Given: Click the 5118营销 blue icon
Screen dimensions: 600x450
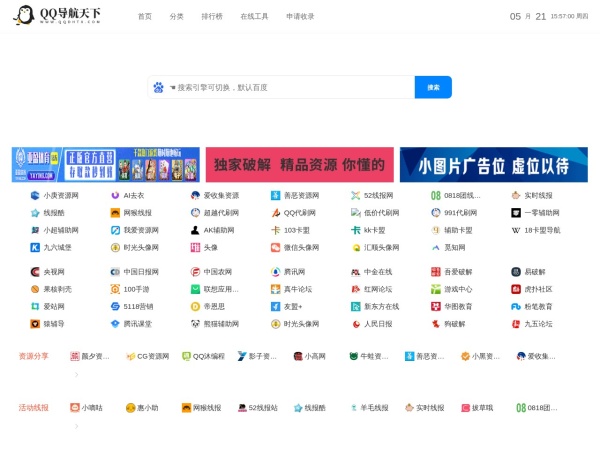Looking at the screenshot, I should tap(115, 307).
